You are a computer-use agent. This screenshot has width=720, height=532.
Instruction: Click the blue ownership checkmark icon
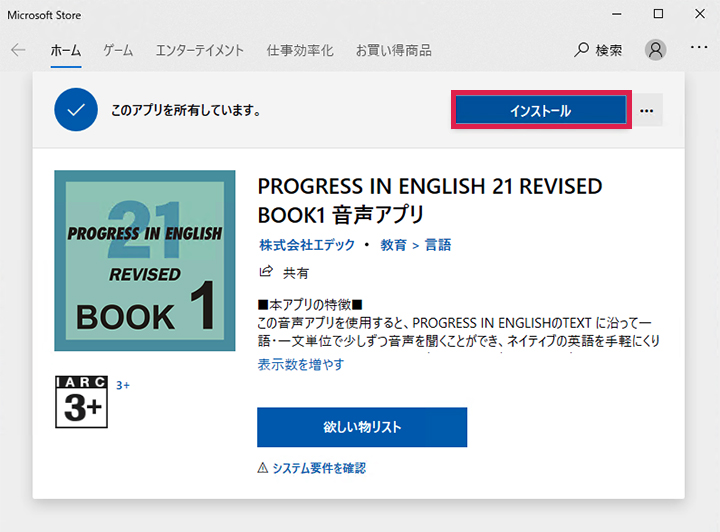click(x=76, y=110)
